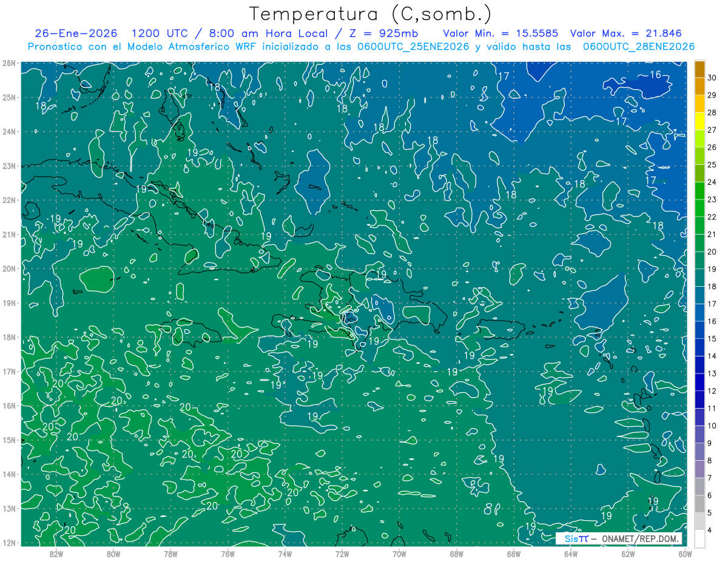Screen dimensions: 728x562
Task: Click the '68W' longitude axis label
Action: 456,554
